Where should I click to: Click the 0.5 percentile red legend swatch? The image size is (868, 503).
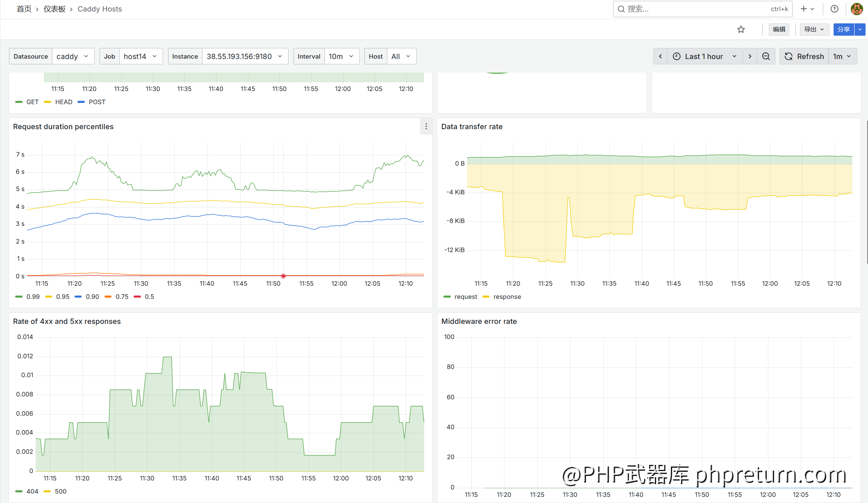(x=137, y=297)
